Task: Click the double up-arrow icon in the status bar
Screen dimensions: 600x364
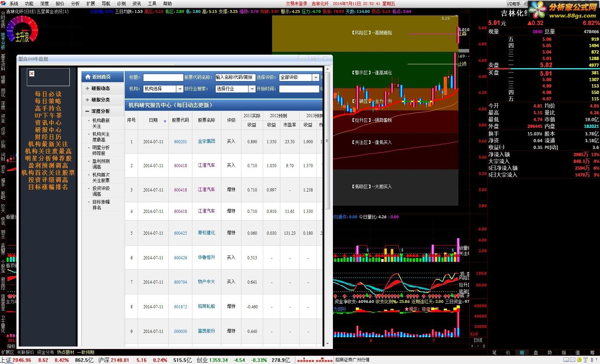Action: coord(592,360)
